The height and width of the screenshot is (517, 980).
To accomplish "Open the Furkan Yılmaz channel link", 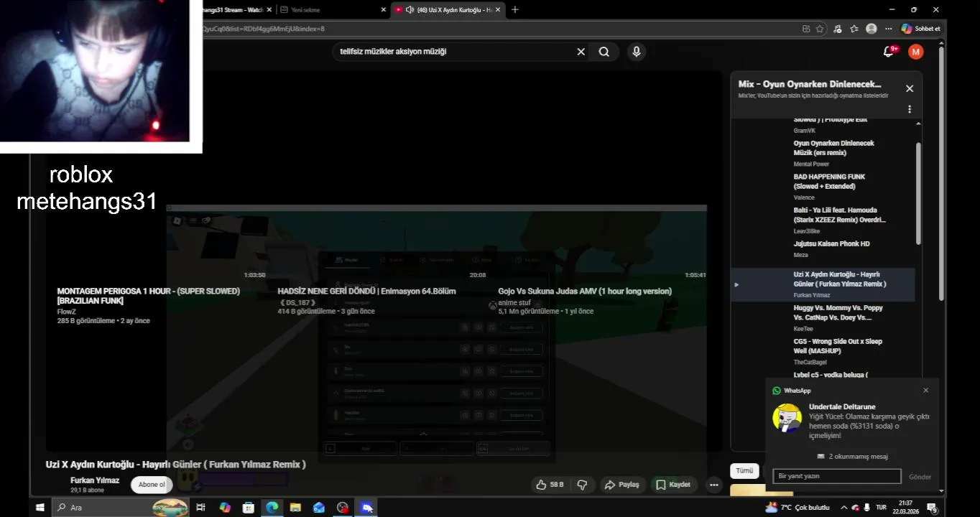I will (95, 480).
